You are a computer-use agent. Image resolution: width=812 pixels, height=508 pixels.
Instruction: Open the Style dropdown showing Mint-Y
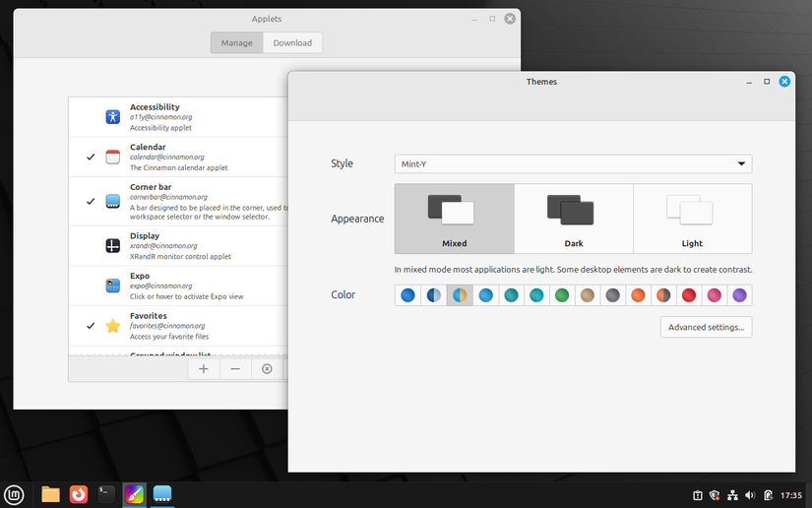(573, 163)
